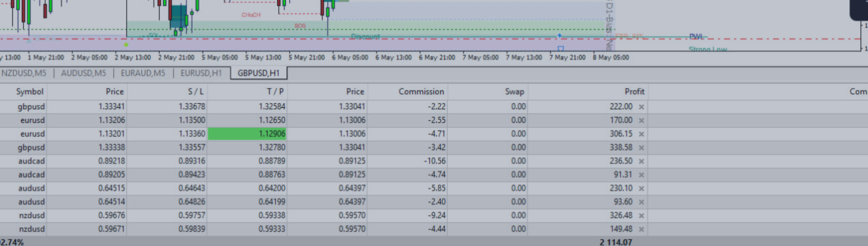Click the 8 May 05:00 time axis label

point(611,57)
